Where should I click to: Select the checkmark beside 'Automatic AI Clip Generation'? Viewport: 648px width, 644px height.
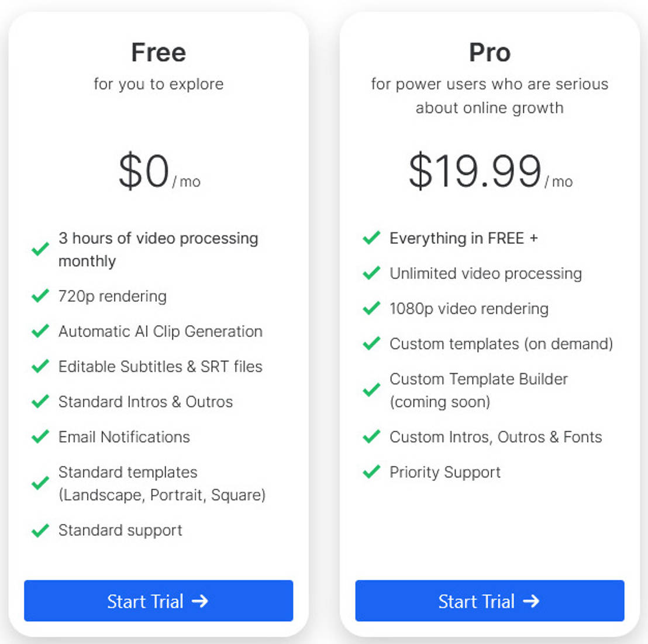point(40,330)
